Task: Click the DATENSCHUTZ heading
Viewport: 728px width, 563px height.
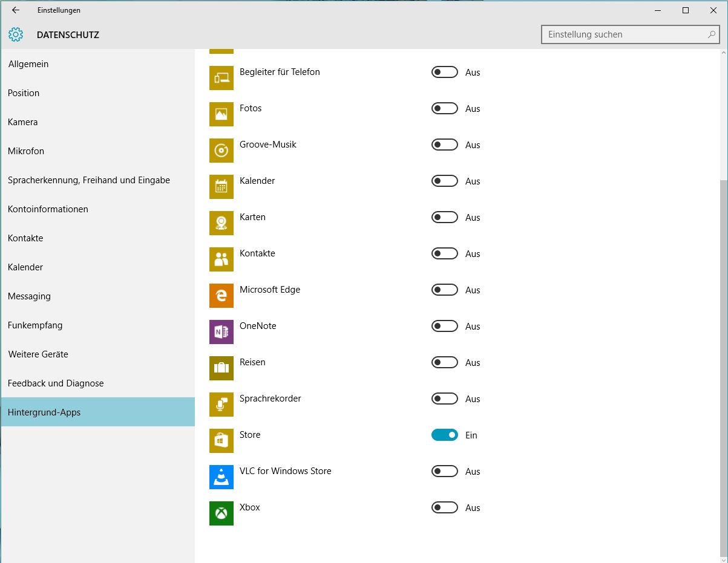Action: [68, 35]
